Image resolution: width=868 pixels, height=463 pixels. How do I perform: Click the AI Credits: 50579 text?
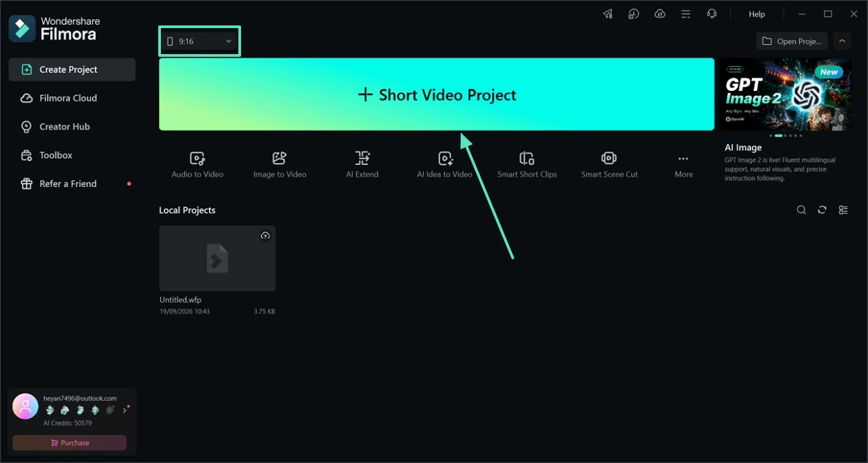coord(67,423)
